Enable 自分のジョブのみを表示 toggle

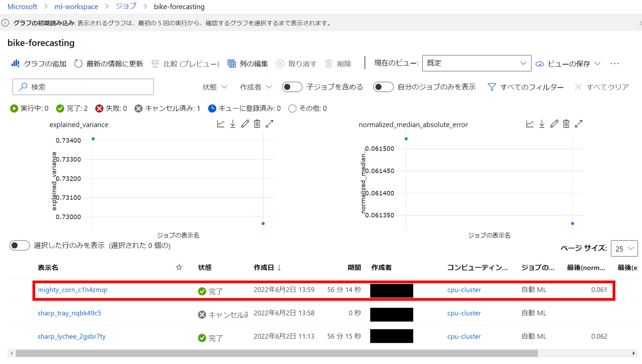click(383, 87)
